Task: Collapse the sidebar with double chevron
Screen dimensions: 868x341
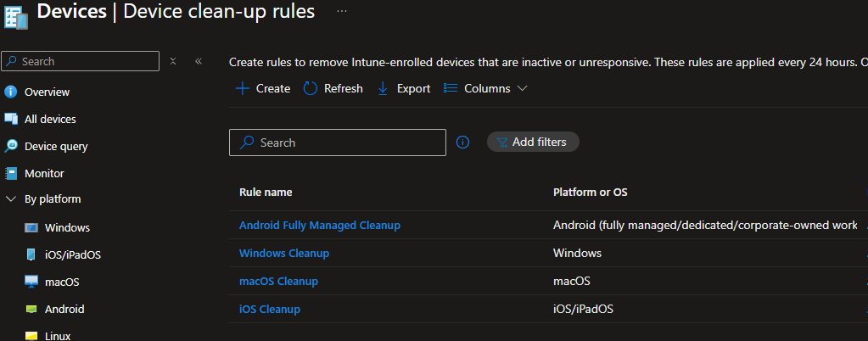Action: [x=199, y=61]
